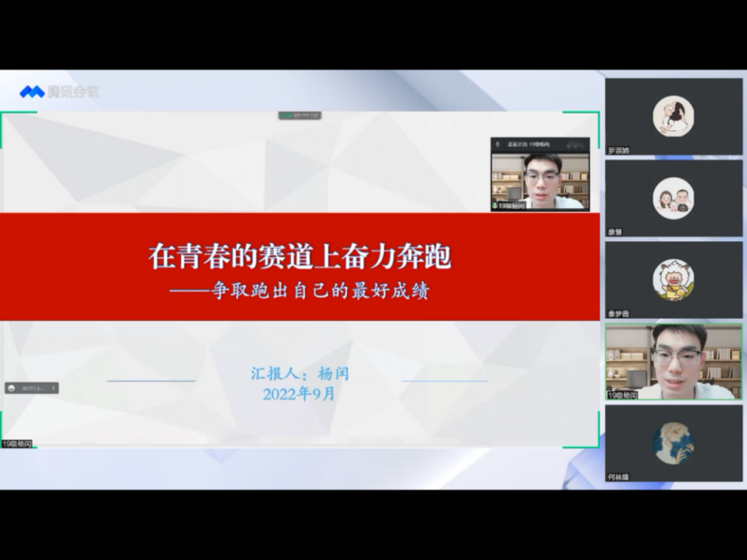Click the 19级杨闰 label at slide's bottom-left
This screenshot has height=560, width=747.
pos(17,444)
